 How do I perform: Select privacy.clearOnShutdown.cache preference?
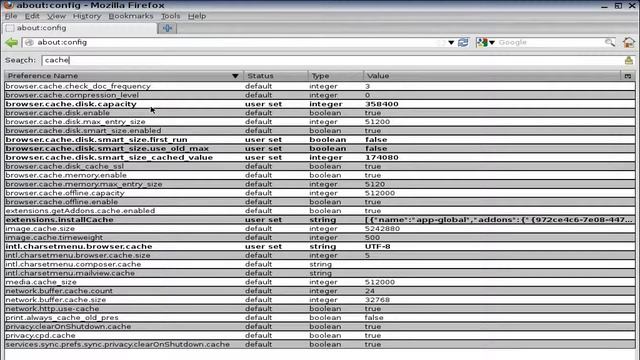click(320, 327)
